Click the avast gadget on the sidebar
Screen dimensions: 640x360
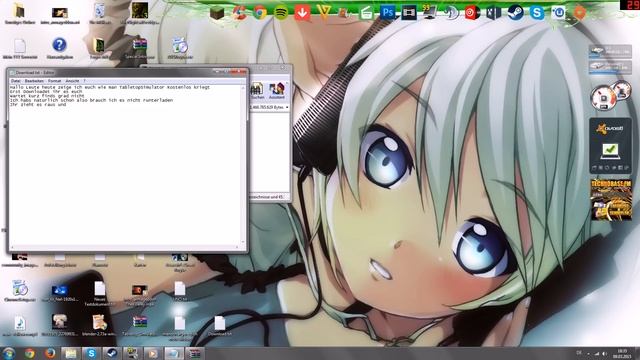point(610,145)
